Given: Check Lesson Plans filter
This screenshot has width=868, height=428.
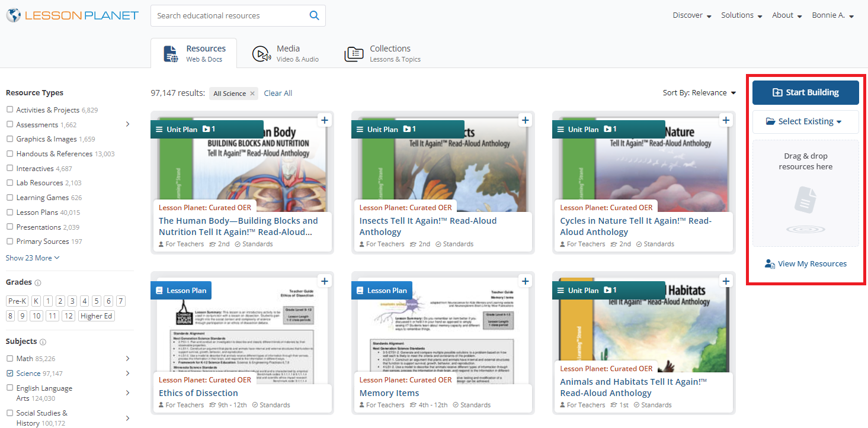Looking at the screenshot, I should [9, 212].
